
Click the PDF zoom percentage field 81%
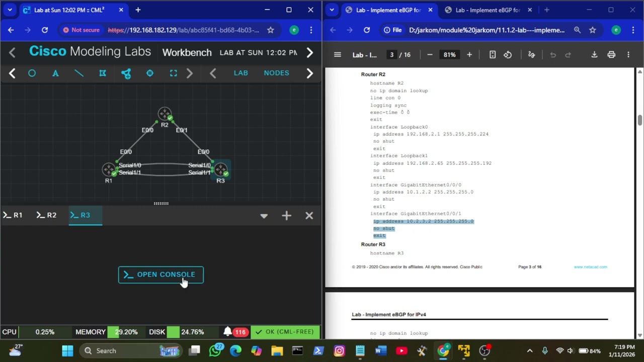pyautogui.click(x=449, y=55)
